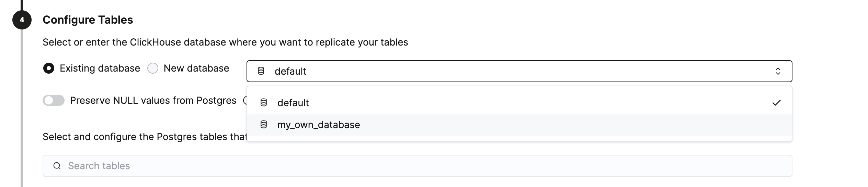Click the database combo box showing default
This screenshot has width=868, height=187.
tap(515, 71)
